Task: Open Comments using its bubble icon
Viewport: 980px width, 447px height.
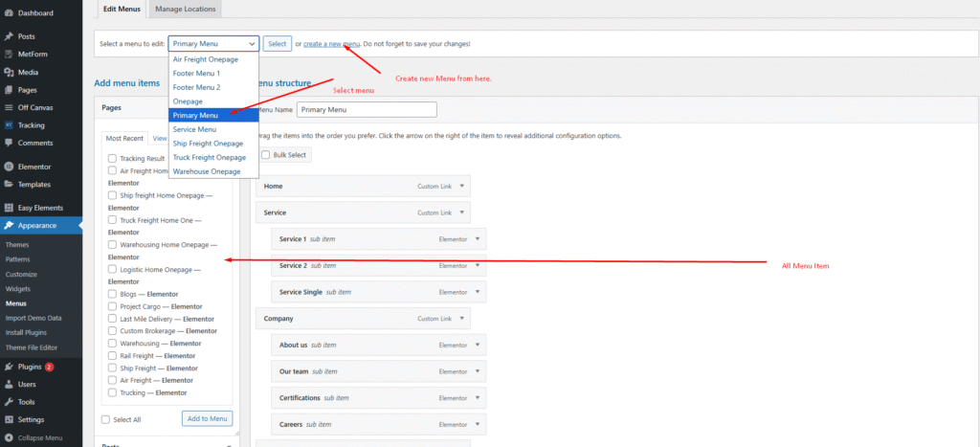Action: 9,143
